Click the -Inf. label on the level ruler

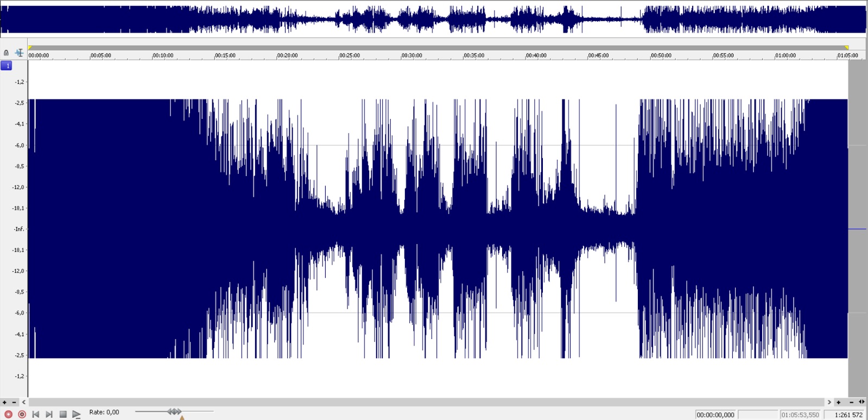[x=19, y=229]
